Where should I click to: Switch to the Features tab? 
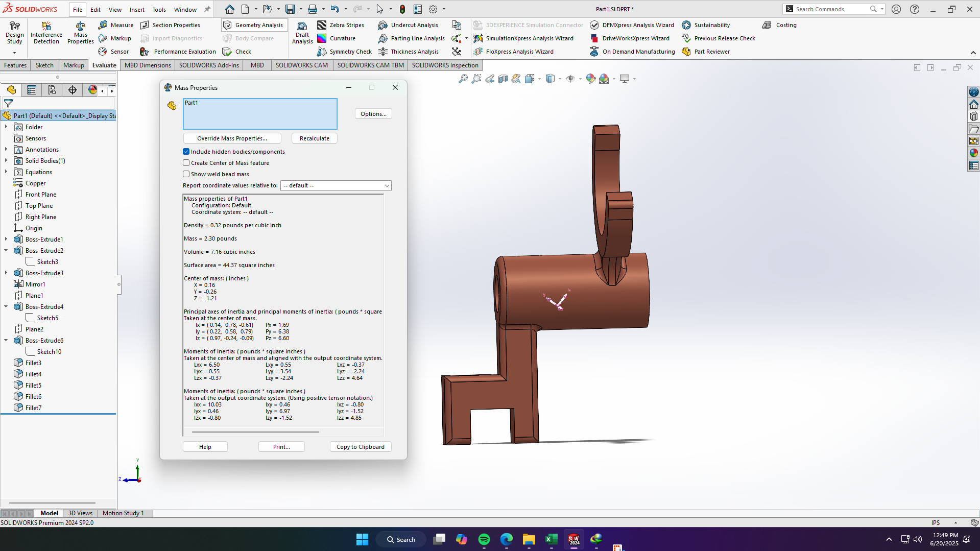(x=15, y=65)
